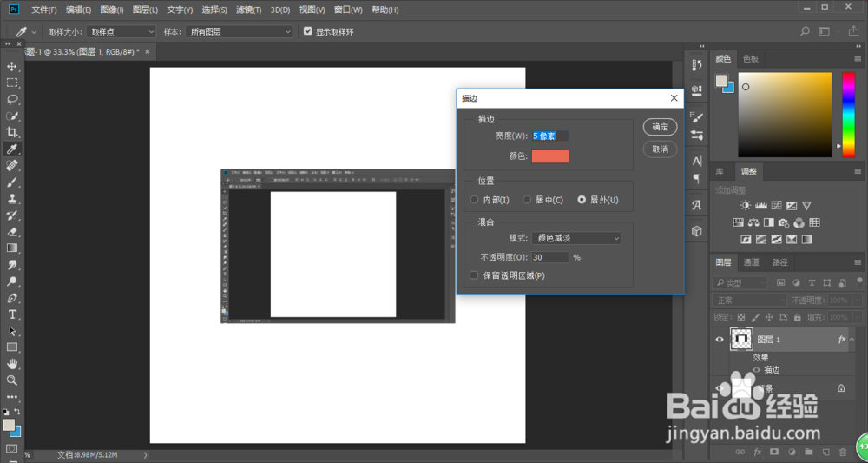This screenshot has width=868, height=463.
Task: Switch to the 库 tab
Action: [720, 172]
